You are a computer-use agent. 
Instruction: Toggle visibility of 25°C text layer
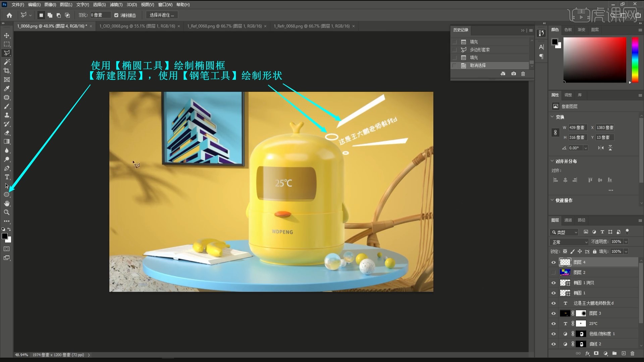coord(554,323)
